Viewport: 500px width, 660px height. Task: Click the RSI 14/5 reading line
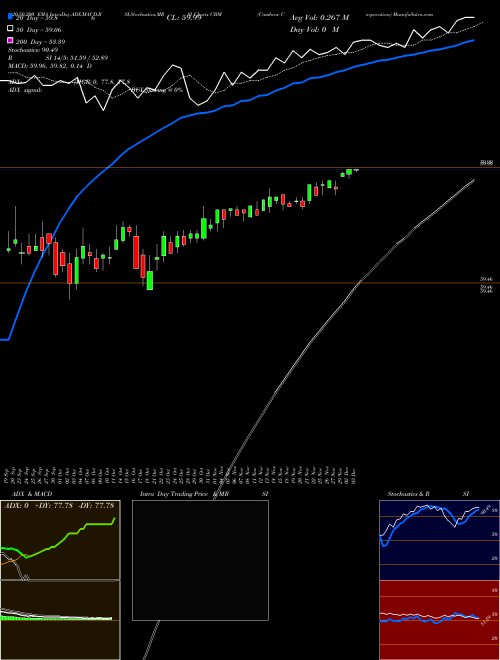point(58,58)
